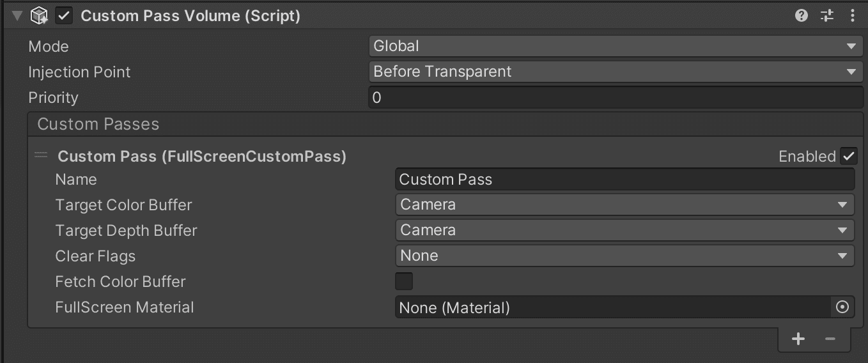Viewport: 868px width, 363px height.
Task: Grab the Custom Pass drag handle
Action: click(x=41, y=155)
